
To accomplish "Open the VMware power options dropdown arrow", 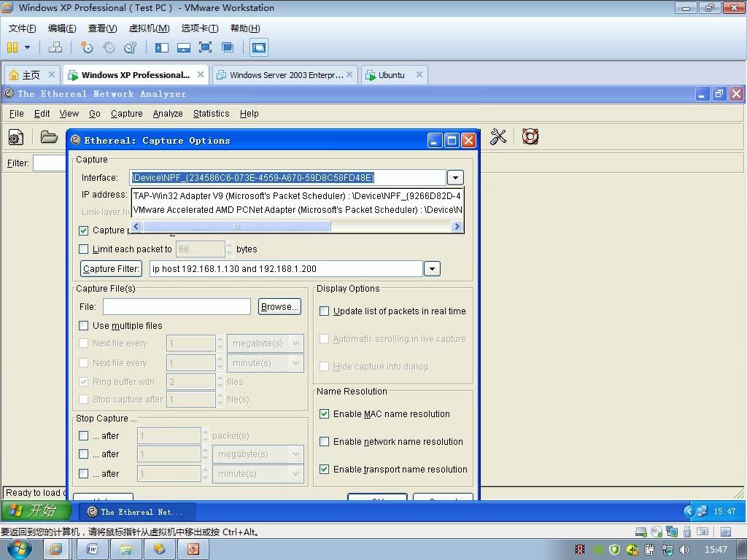I will pos(27,47).
